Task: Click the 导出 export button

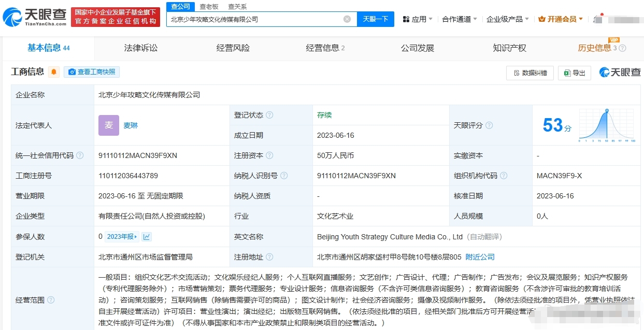Action: (x=575, y=73)
